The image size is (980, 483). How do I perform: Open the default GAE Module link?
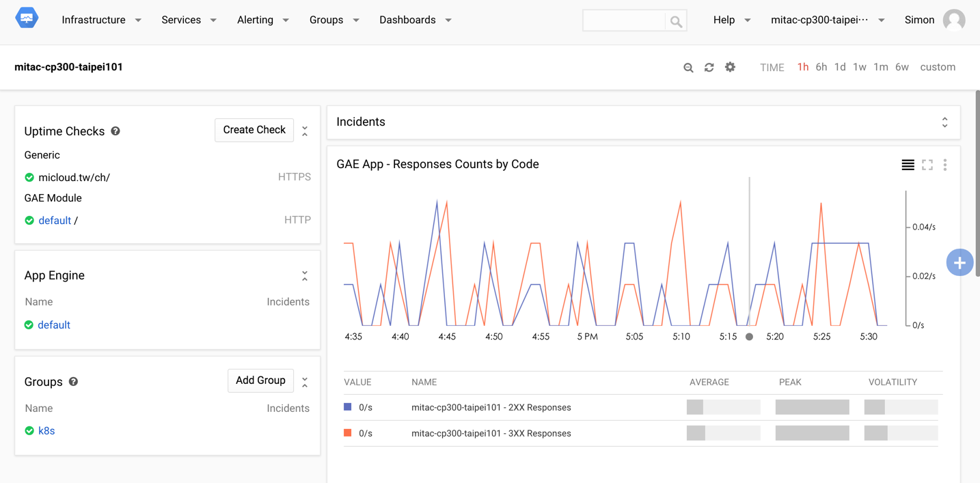55,221
